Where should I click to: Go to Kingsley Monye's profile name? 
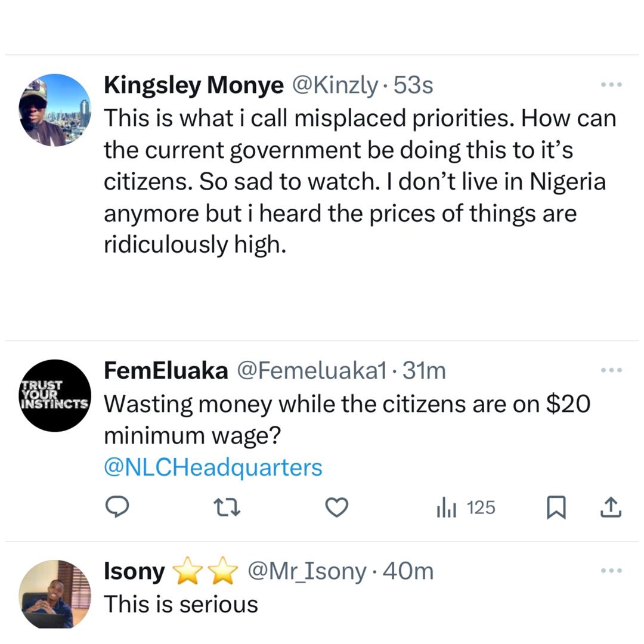pyautogui.click(x=193, y=85)
